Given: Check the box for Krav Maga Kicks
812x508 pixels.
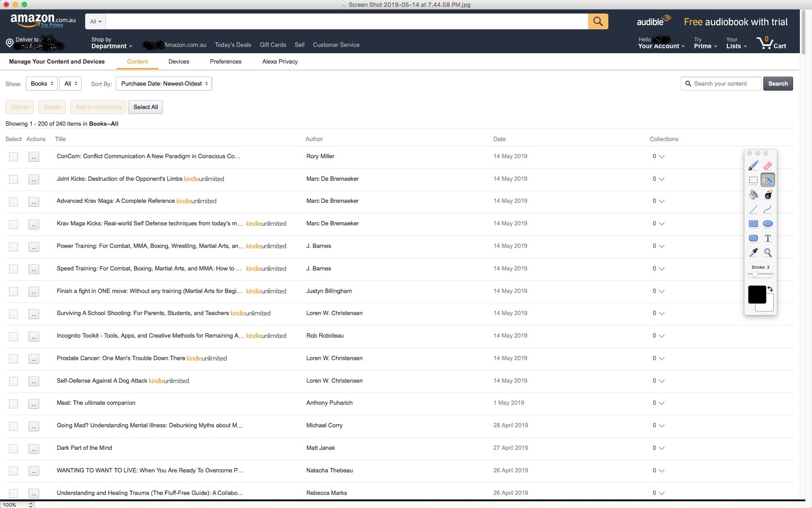Looking at the screenshot, I should pos(14,224).
